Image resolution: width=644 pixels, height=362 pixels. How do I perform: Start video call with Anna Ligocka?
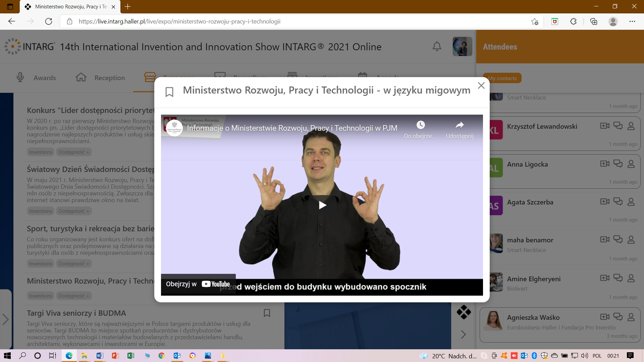tap(605, 164)
